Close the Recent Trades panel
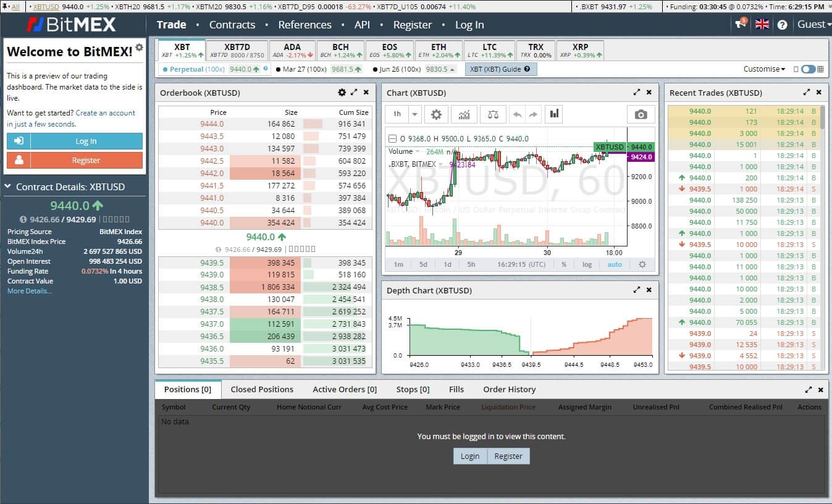The image size is (832, 504). pyautogui.click(x=818, y=92)
